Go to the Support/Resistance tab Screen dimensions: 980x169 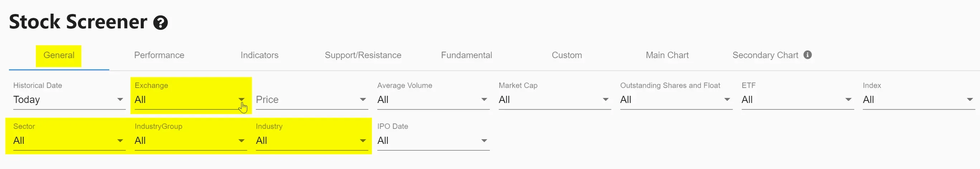363,55
